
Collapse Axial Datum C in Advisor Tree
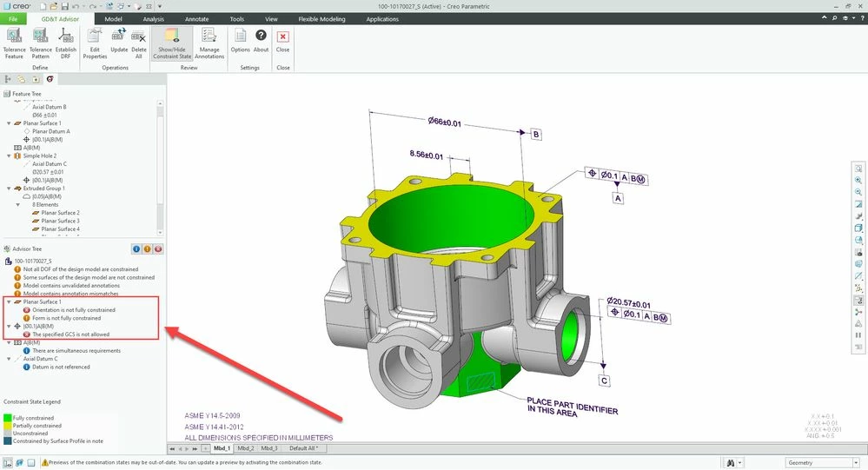[x=9, y=359]
